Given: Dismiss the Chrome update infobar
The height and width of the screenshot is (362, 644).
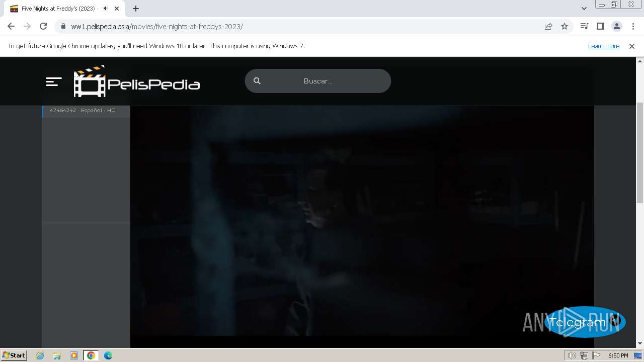Looking at the screenshot, I should [x=632, y=46].
